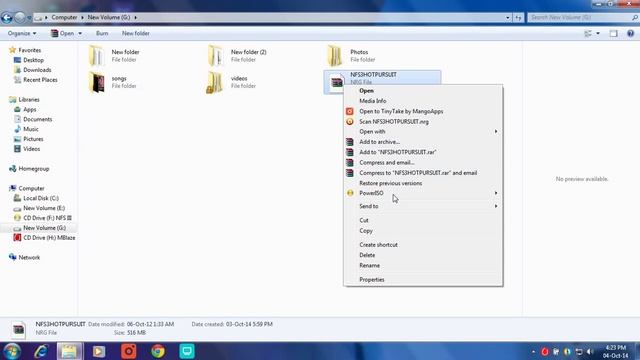
Task: Select the Photos folder icon
Action: pos(335,56)
